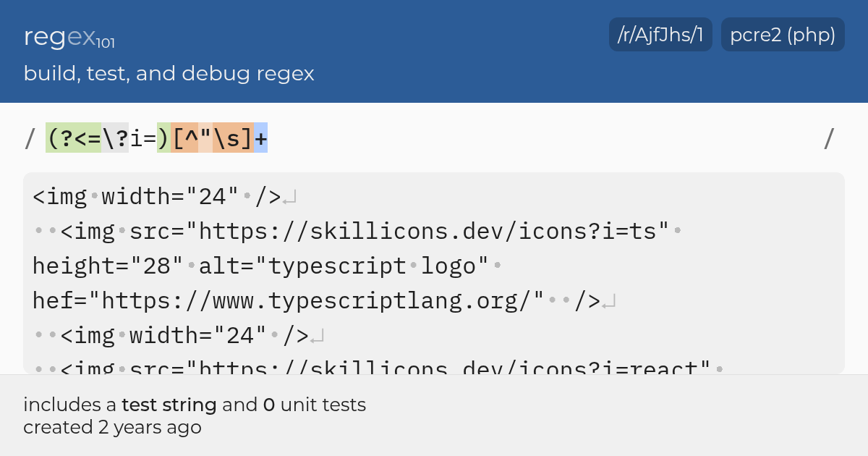868x456 pixels.
Task: Click the closing slash regex delimiter
Action: pos(829,138)
